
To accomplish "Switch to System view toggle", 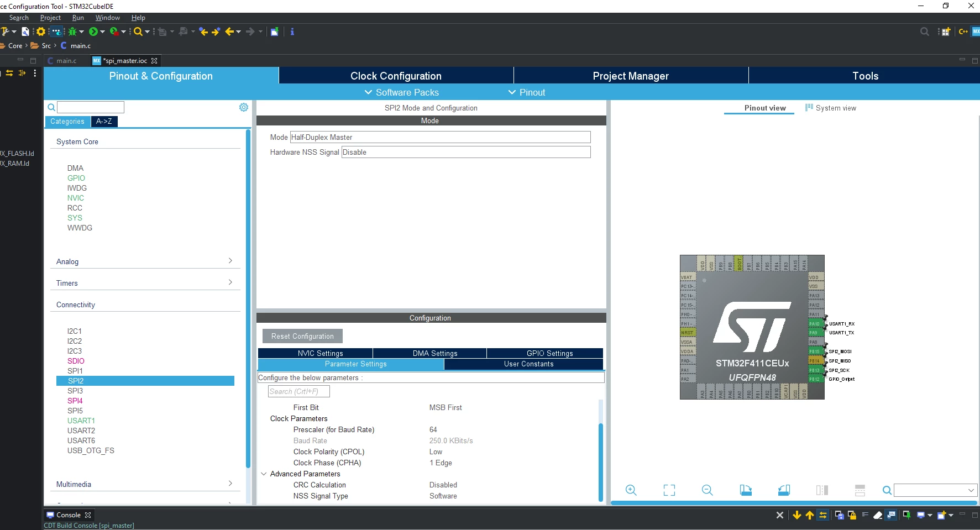I will pyautogui.click(x=831, y=108).
